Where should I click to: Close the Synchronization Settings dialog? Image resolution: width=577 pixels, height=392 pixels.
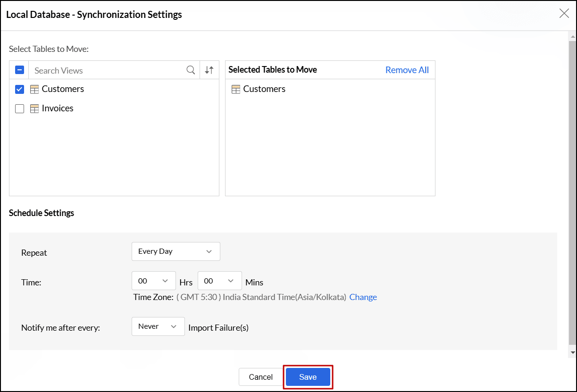click(564, 14)
